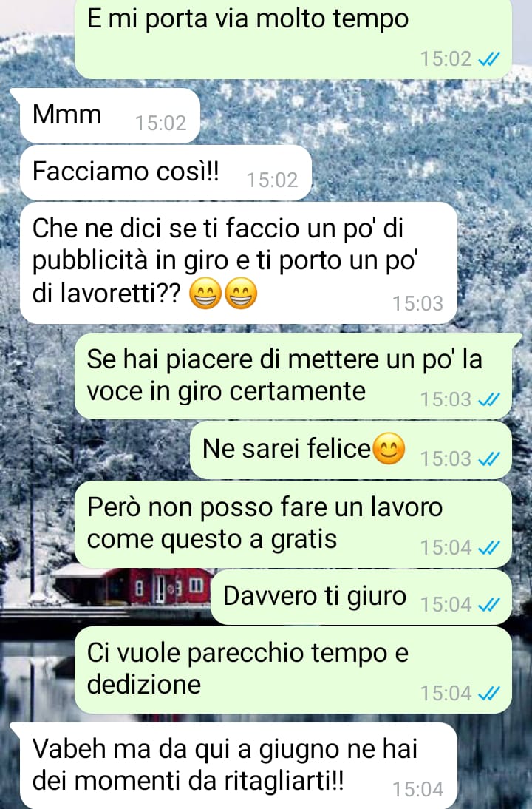Select the 'pubblicità in giro' message bubble

238,263
